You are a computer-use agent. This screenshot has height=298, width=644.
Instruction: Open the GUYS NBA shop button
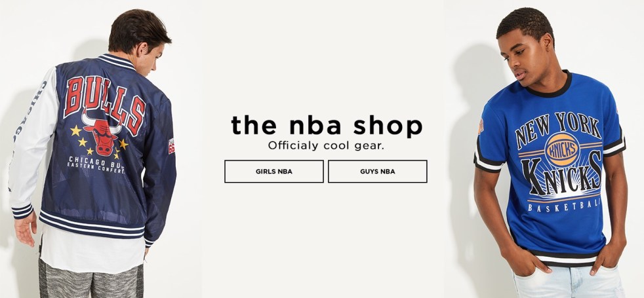coord(378,172)
